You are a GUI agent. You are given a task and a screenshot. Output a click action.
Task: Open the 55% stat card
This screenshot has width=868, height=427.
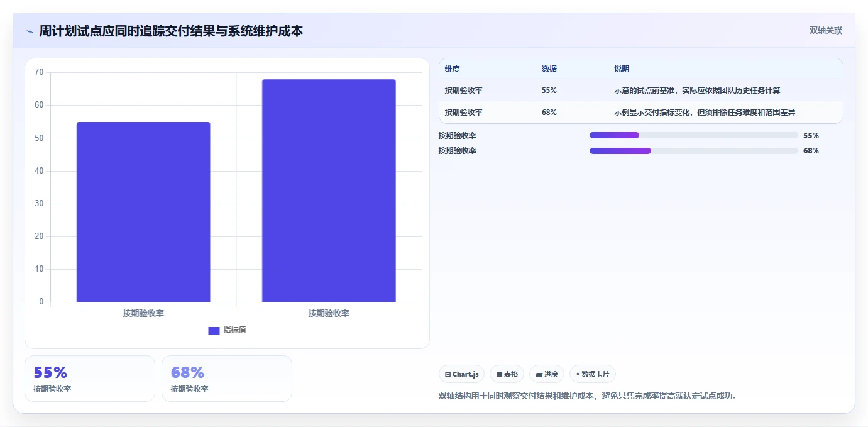click(x=90, y=379)
